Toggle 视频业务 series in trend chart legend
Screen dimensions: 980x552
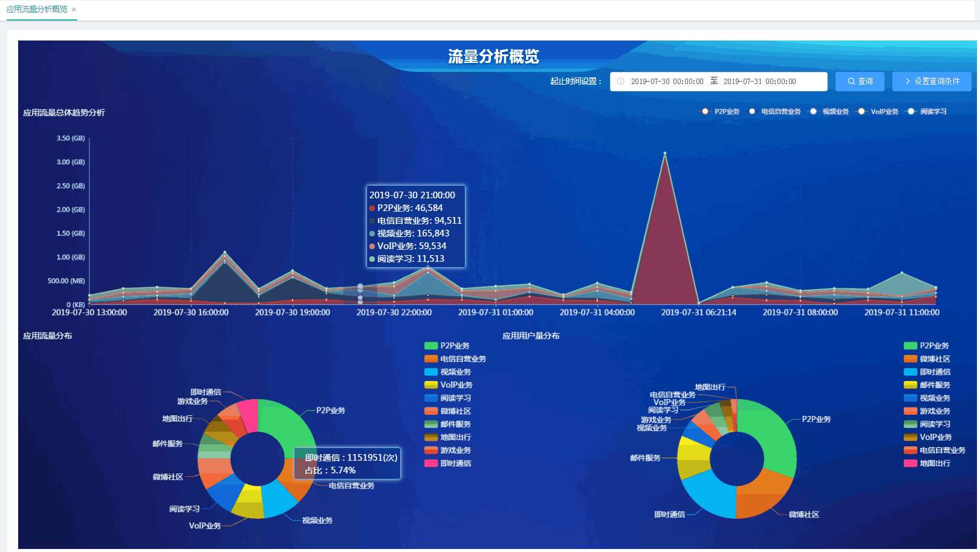[x=813, y=112]
